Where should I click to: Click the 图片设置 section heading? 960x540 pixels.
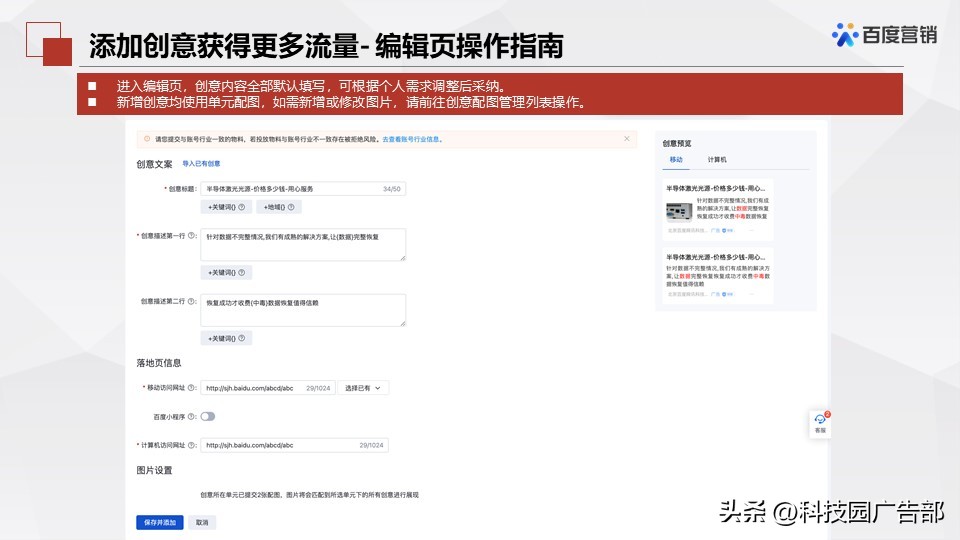pyautogui.click(x=154, y=470)
